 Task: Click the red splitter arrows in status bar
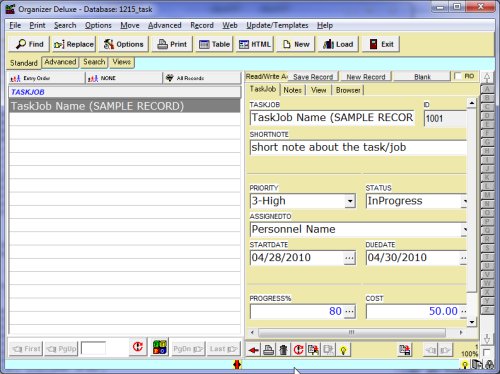[x=237, y=365]
